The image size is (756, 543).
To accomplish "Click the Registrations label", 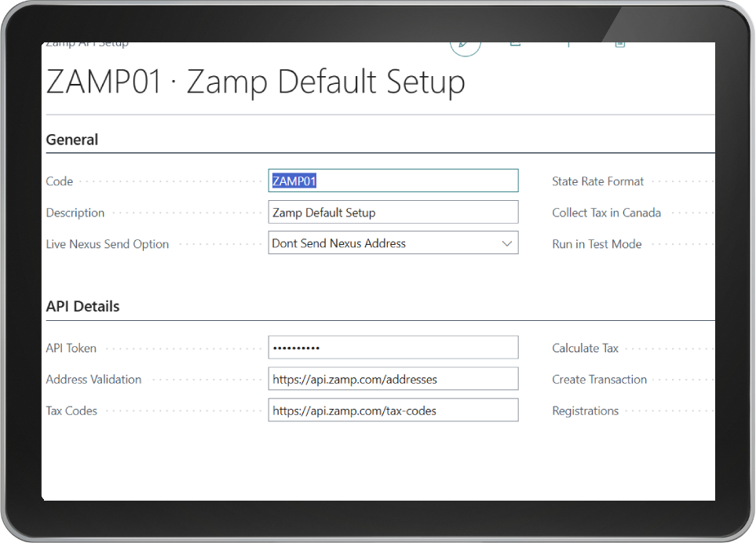I will point(585,411).
